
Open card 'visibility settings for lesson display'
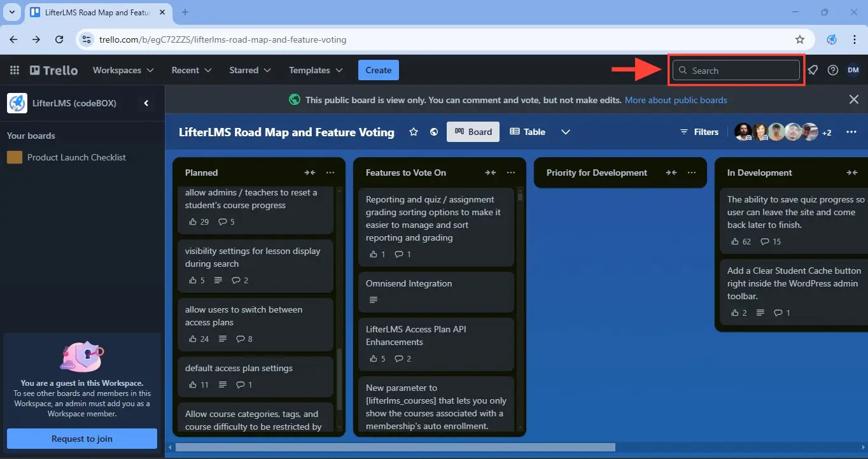click(255, 265)
